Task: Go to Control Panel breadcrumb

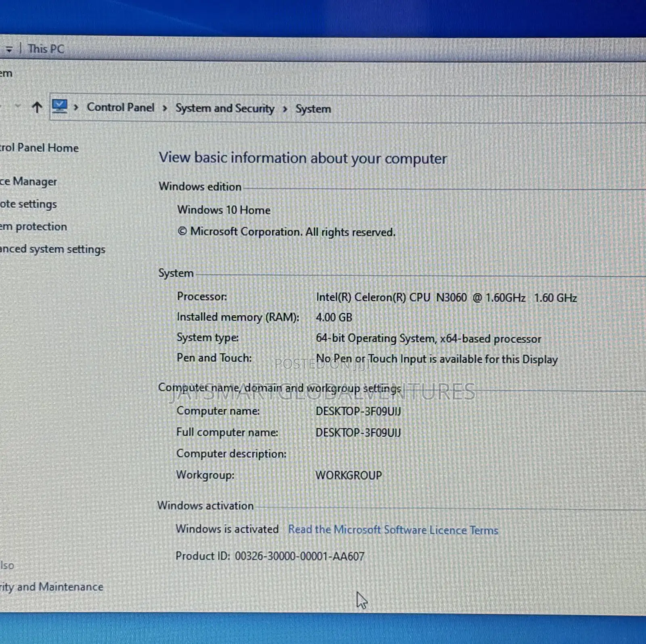Action: tap(120, 107)
